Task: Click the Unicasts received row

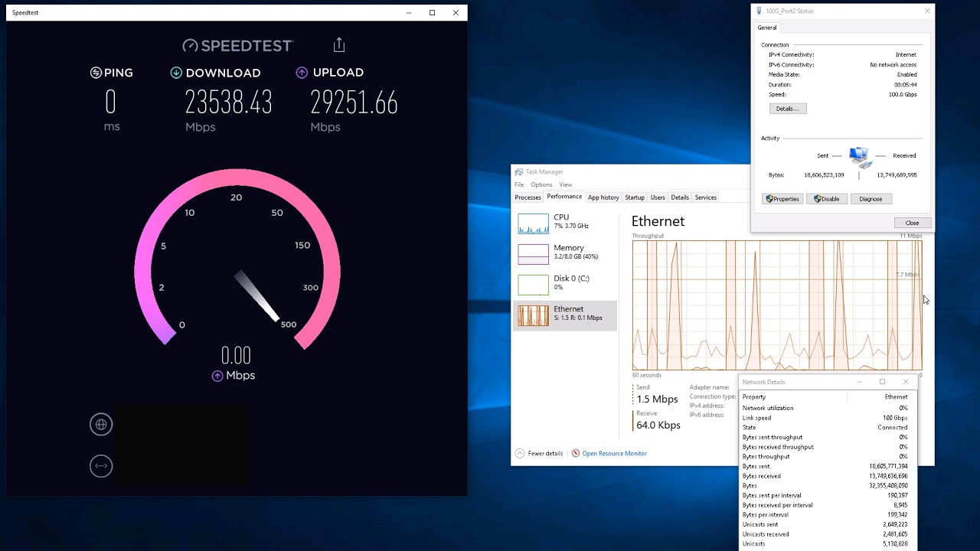Action: pos(825,534)
